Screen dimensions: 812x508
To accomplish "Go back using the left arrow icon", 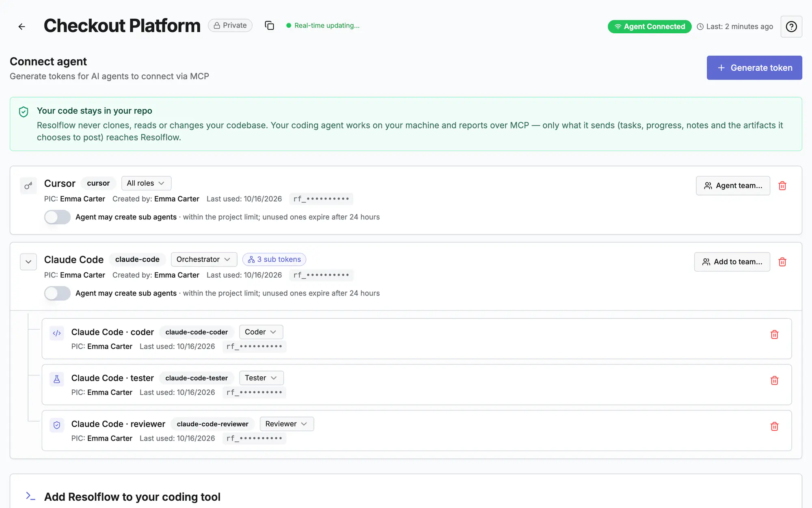I will point(22,26).
